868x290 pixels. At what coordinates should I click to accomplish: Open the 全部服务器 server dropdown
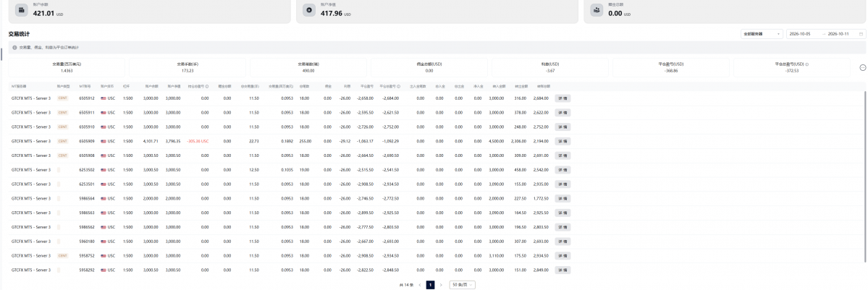762,34
